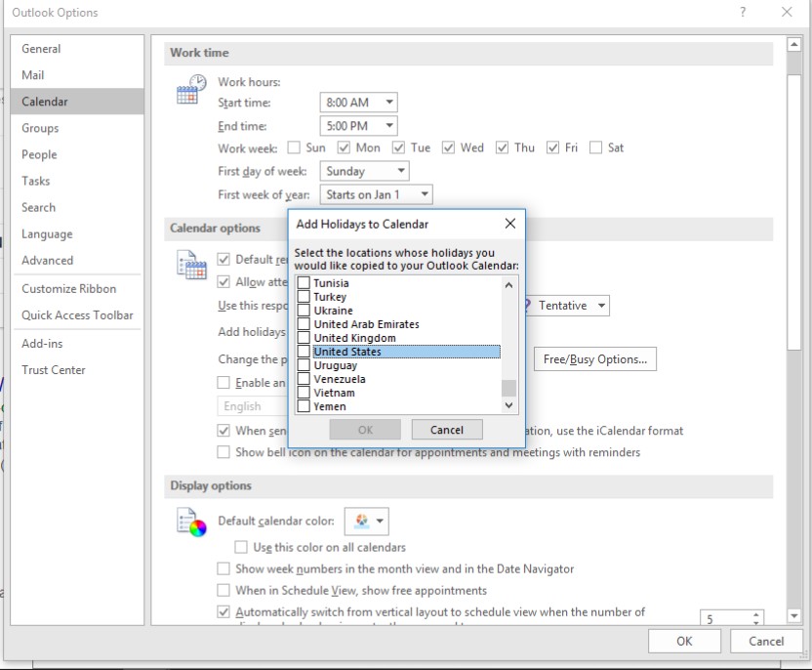Click the options pane scroll down arrow
The image size is (812, 670).
(x=793, y=615)
